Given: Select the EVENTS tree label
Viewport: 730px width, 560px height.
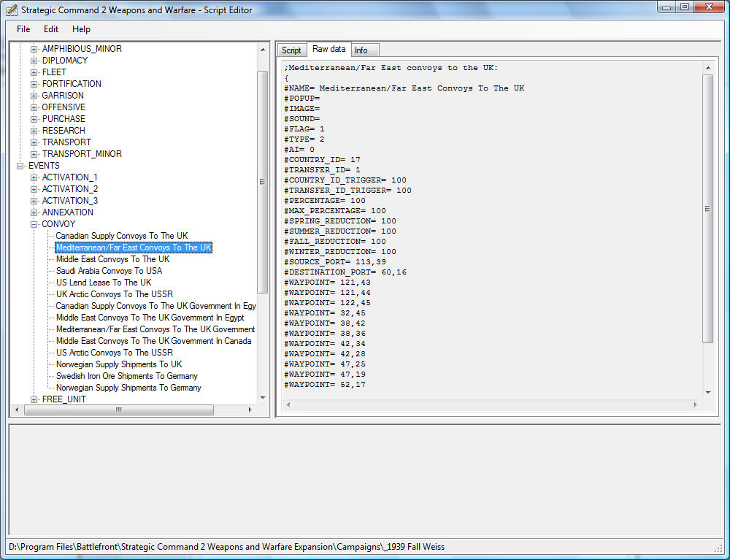Looking at the screenshot, I should pos(44,166).
